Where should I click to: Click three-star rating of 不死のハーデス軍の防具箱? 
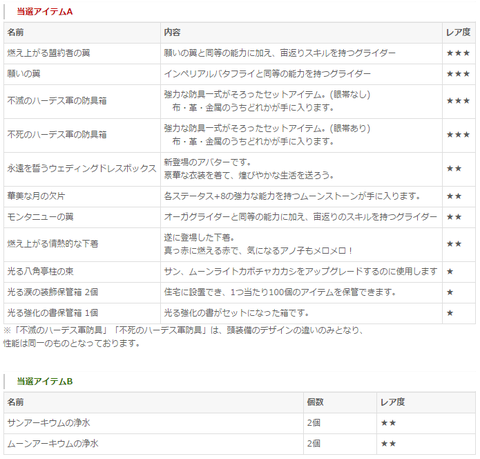[458, 135]
